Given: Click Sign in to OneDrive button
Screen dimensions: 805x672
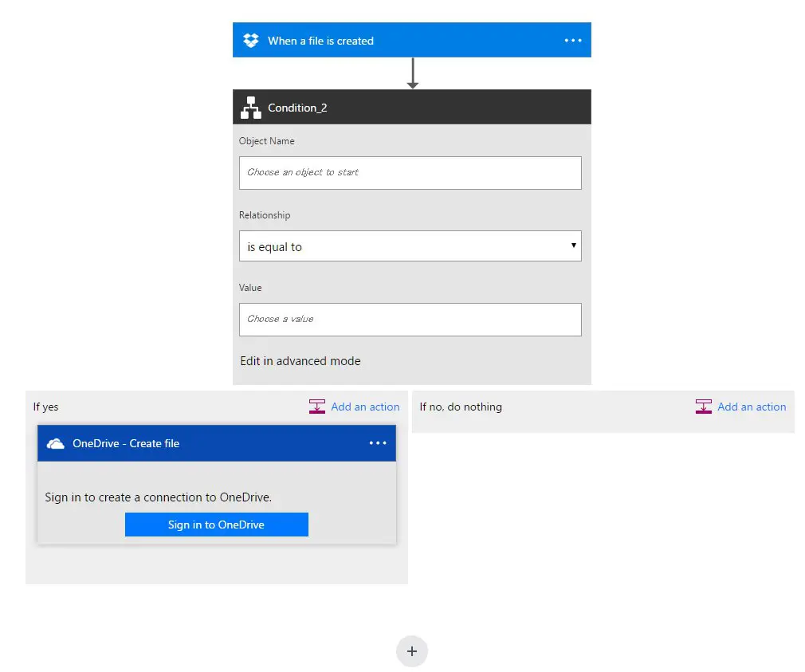Looking at the screenshot, I should click(217, 525).
